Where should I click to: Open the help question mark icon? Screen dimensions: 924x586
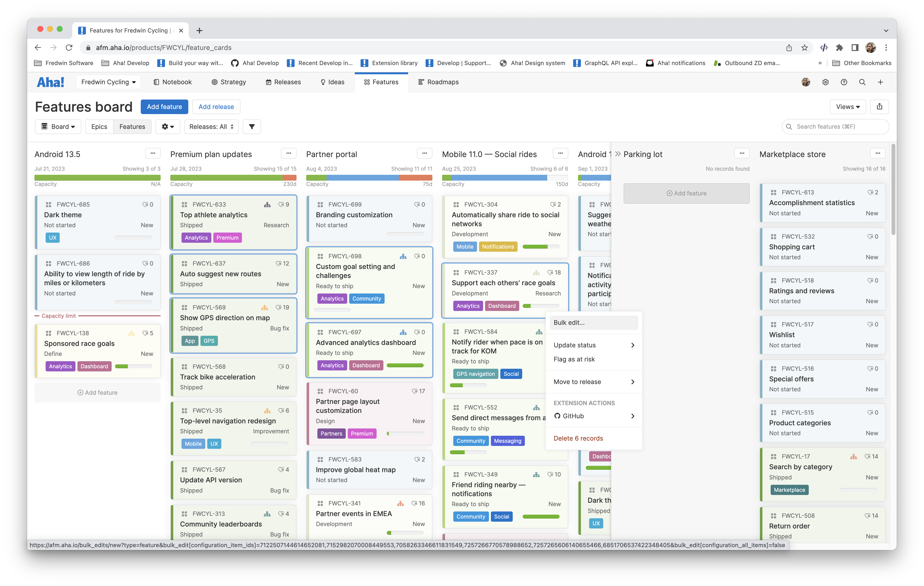point(844,82)
